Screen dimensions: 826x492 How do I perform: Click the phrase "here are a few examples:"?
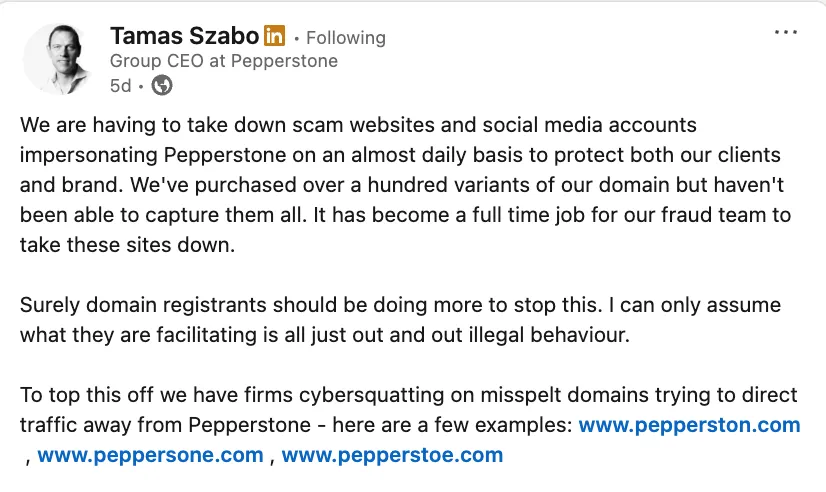tap(453, 425)
